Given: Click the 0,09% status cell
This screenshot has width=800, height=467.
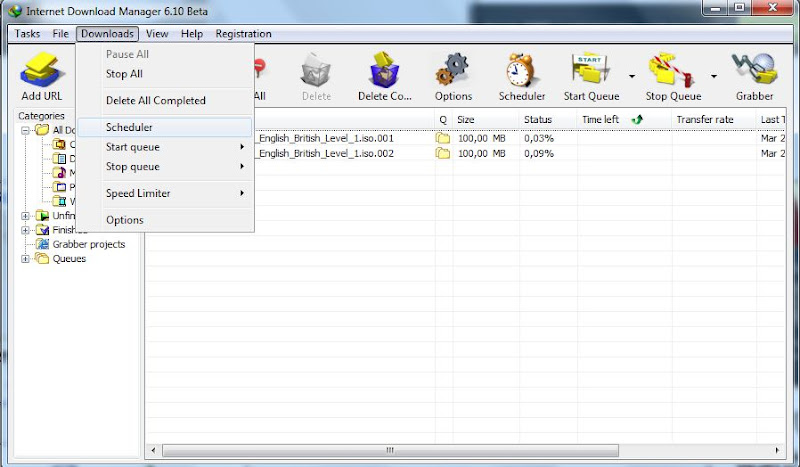Looking at the screenshot, I should pyautogui.click(x=539, y=153).
